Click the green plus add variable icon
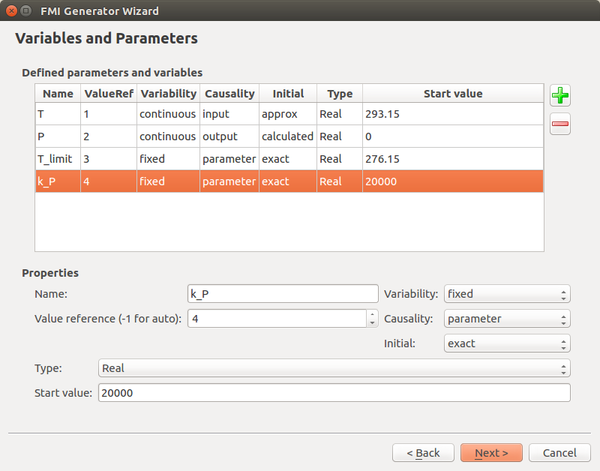 [x=560, y=96]
